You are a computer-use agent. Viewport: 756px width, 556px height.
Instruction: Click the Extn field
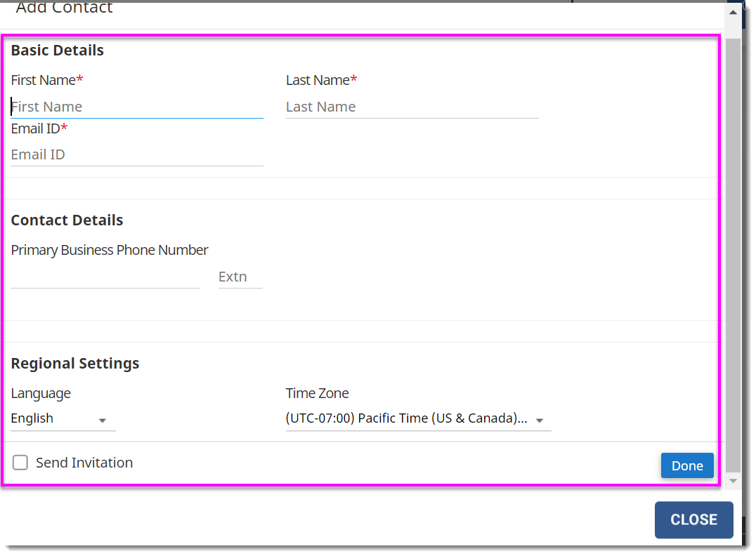click(239, 276)
